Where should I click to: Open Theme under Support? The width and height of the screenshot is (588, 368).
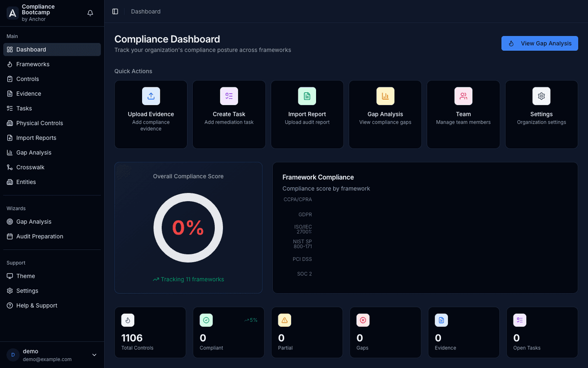(x=52, y=276)
